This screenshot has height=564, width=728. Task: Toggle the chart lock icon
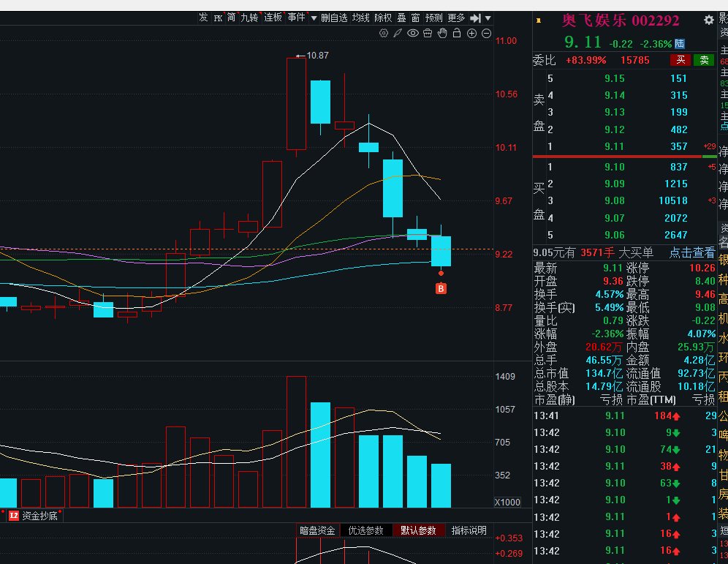tap(457, 33)
